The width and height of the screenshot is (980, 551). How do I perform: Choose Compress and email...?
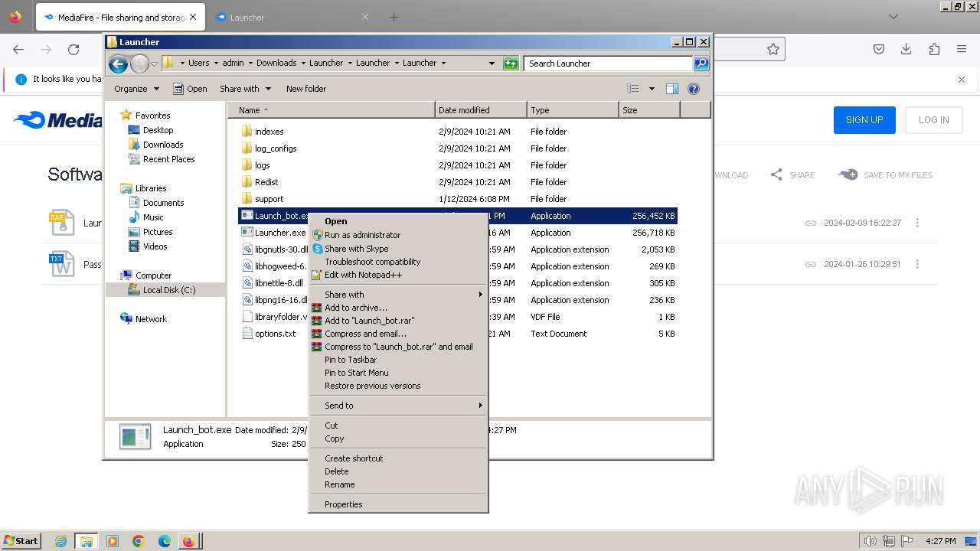point(398,334)
